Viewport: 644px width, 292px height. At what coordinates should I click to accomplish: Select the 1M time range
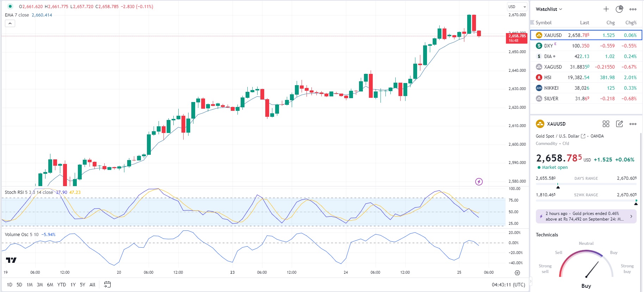[30, 285]
